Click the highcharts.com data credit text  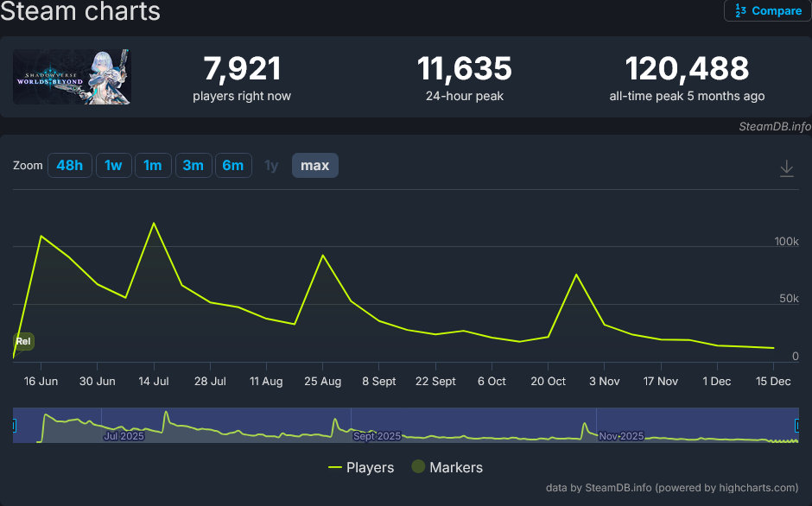point(671,488)
